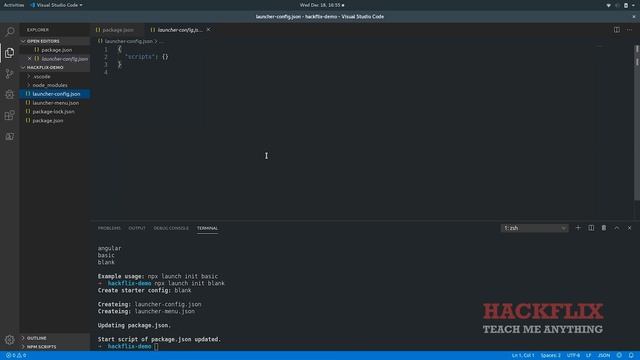The height and width of the screenshot is (360, 640).
Task: Select launcher-config.json in file tree
Action: pyautogui.click(x=55, y=94)
